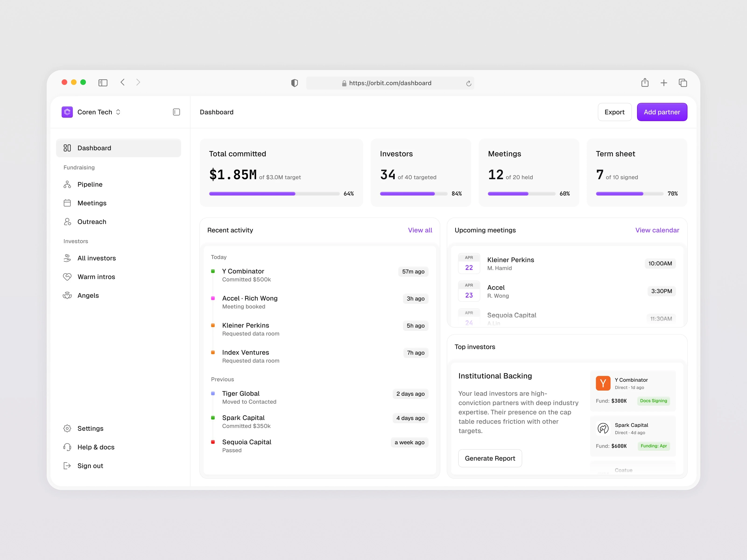Open Settings label in sidebar

[x=91, y=428]
